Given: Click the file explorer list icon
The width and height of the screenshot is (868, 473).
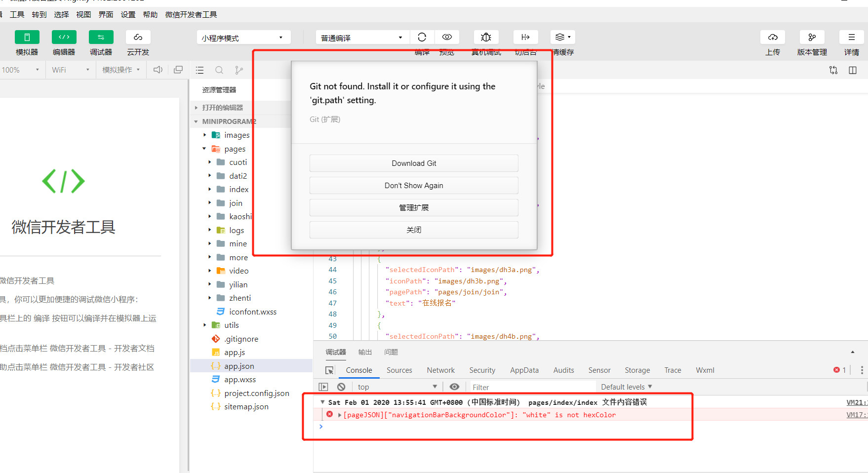Looking at the screenshot, I should 200,70.
